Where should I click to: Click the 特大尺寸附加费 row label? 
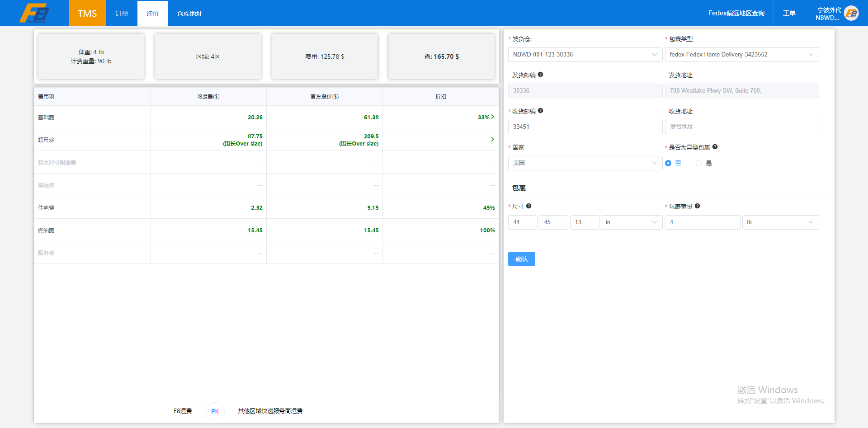(x=57, y=163)
